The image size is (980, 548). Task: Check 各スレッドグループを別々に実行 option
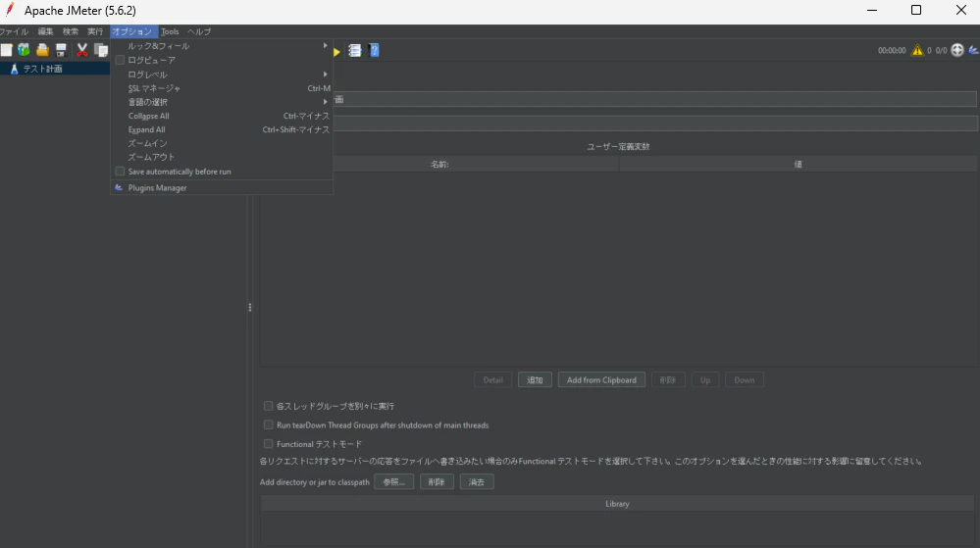click(268, 406)
